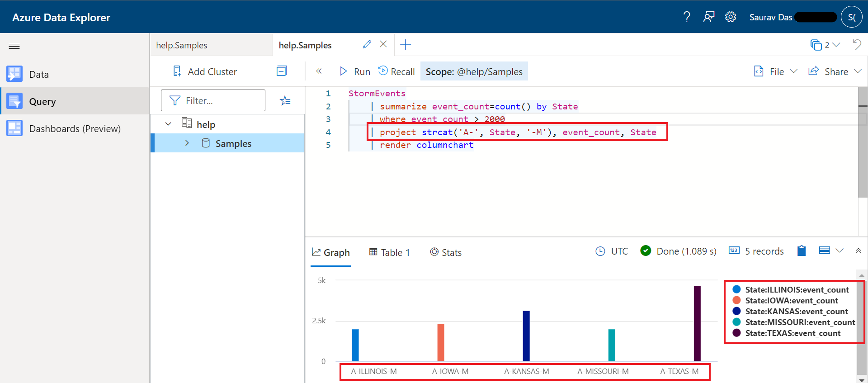Toggle the TEXAS legend swatch
The height and width of the screenshot is (383, 868).
[736, 333]
